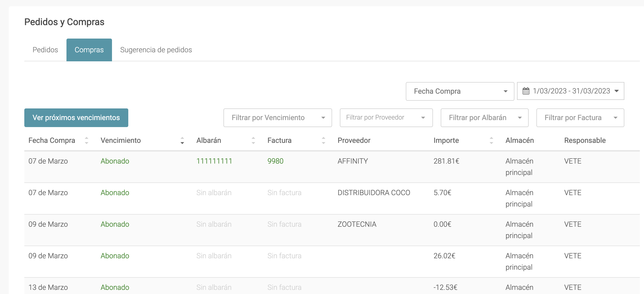This screenshot has width=644, height=294.
Task: Select the Compras tab
Action: 89,50
